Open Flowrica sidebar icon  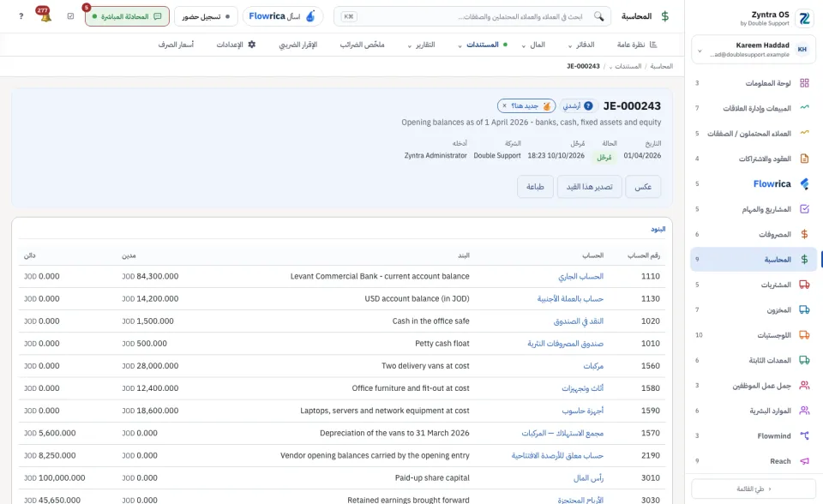(804, 183)
